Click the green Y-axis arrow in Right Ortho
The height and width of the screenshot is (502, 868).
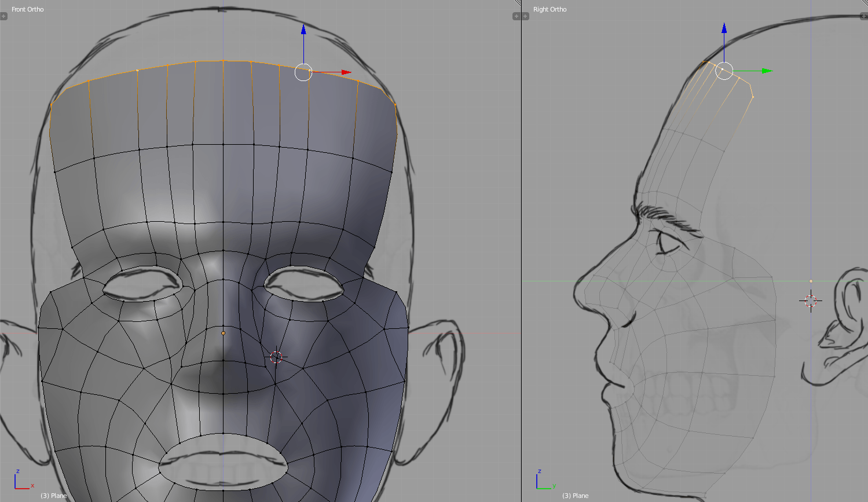point(767,71)
